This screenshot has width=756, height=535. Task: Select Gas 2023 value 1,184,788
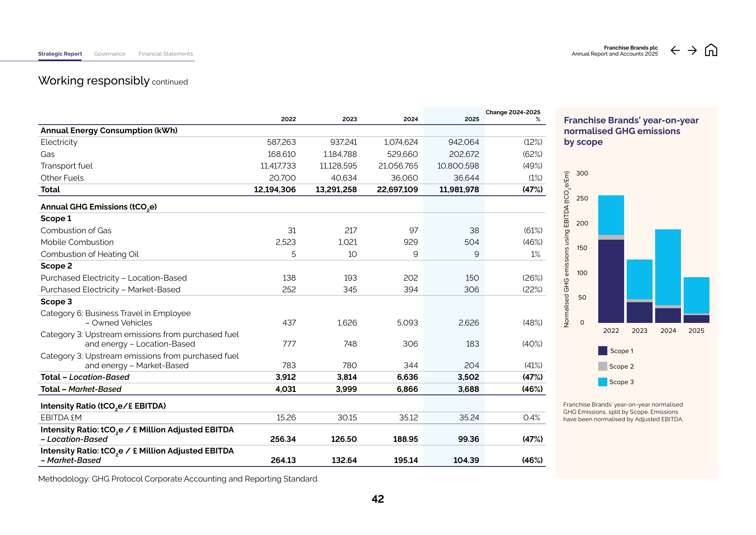point(340,154)
